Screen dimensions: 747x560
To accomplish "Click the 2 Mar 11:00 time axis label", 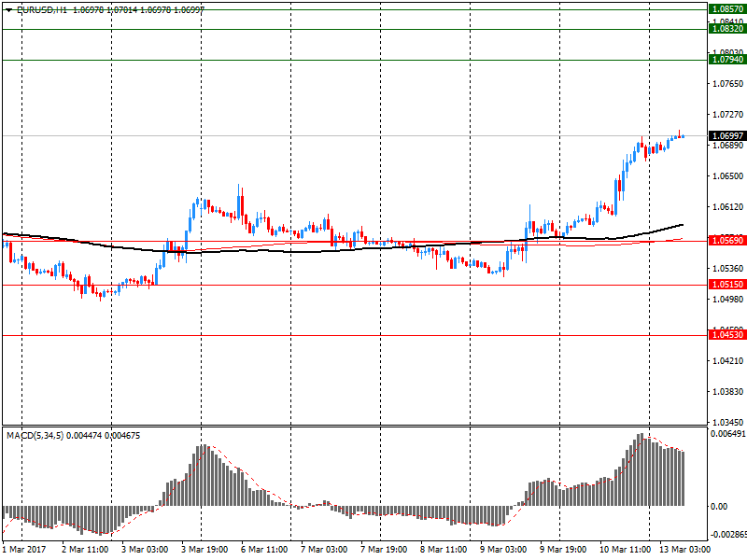I will point(85,550).
